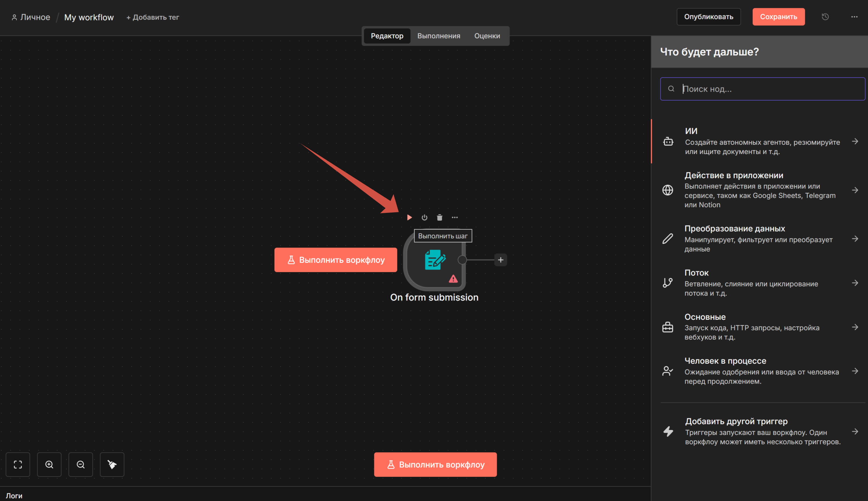Screen dimensions: 868x501
Task: Click the + Добавить тег link
Action: click(152, 17)
